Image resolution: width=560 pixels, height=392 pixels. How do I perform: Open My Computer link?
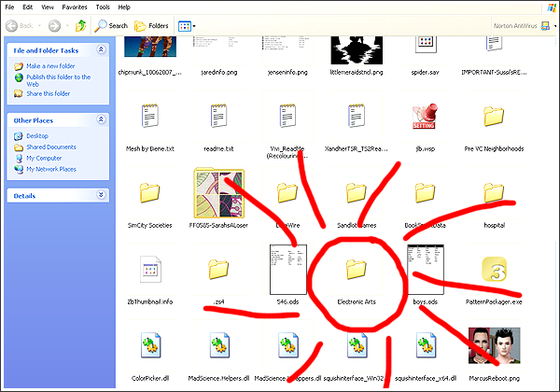[44, 158]
